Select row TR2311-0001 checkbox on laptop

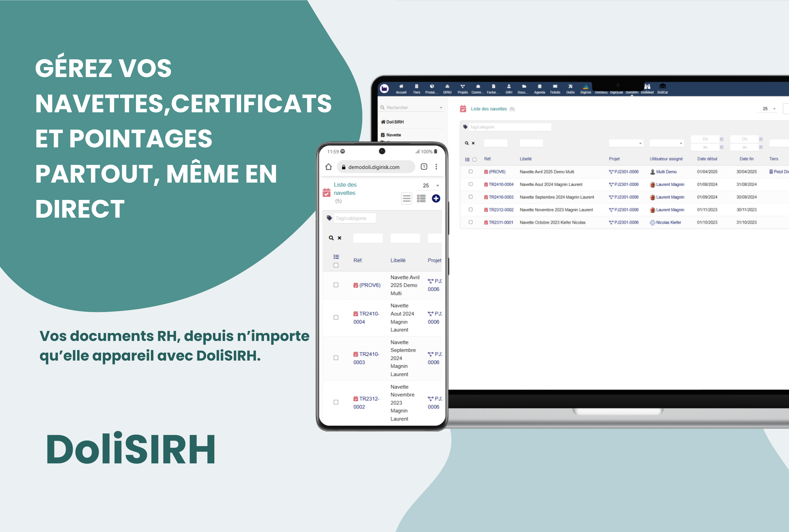[x=471, y=222]
